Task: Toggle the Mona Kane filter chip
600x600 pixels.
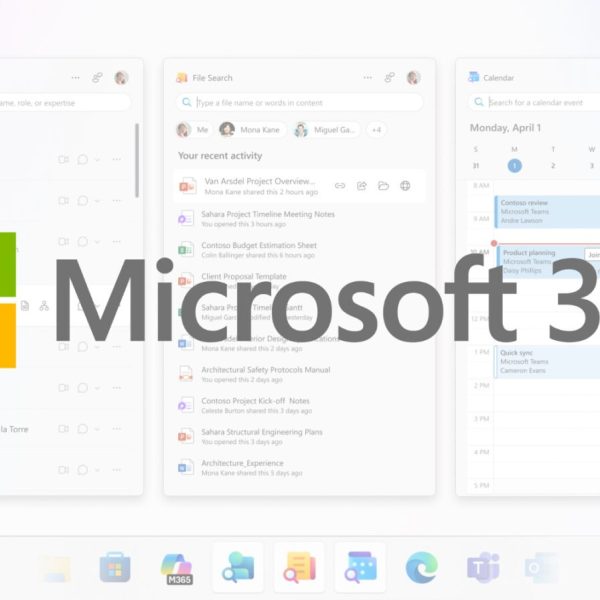Action: tap(252, 130)
